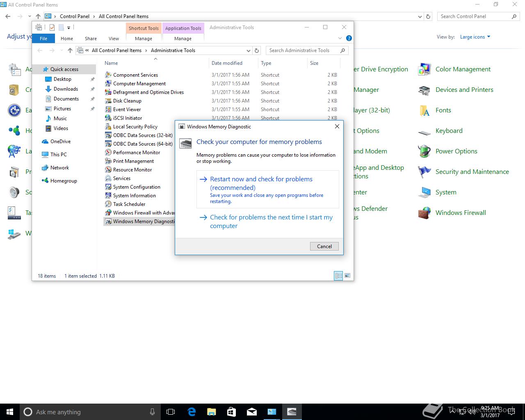Click the Task Scheduler shortcut icon
525x420 pixels.
pos(108,204)
